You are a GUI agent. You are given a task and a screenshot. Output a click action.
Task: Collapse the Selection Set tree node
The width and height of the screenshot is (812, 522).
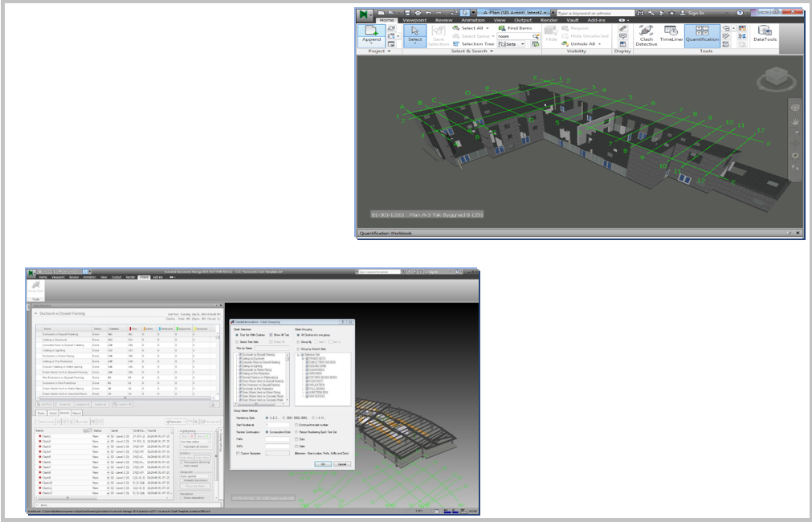coord(298,355)
